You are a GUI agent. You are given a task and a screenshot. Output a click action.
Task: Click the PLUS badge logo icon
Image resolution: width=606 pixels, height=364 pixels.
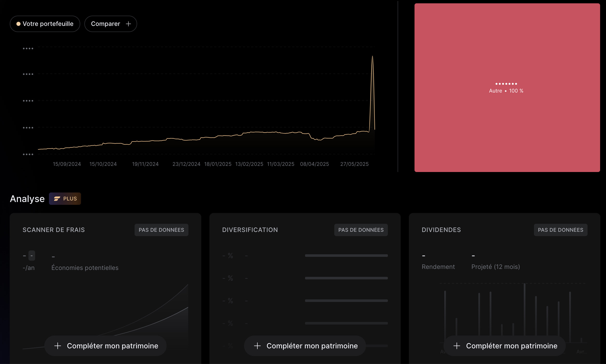click(x=57, y=199)
